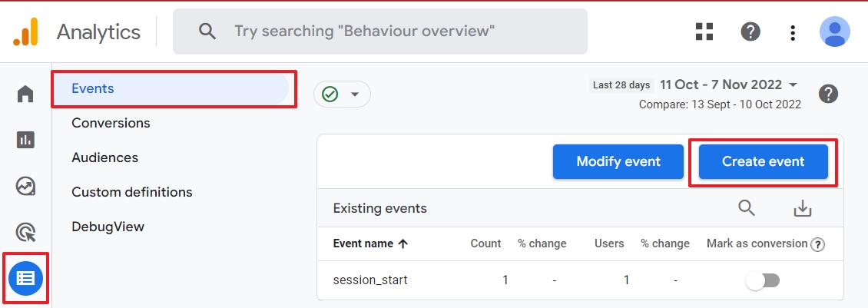Click the Modify event button
This screenshot has width=868, height=308.
pos(618,162)
